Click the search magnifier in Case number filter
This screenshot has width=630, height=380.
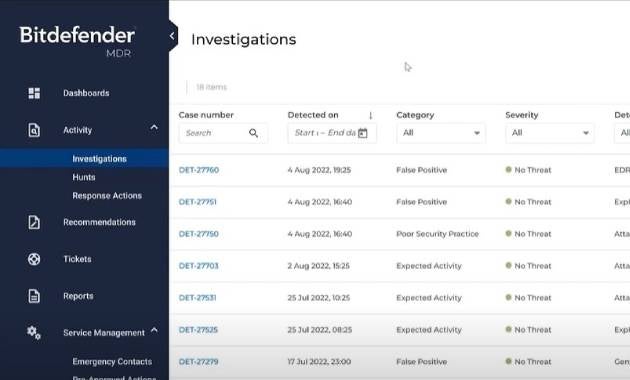click(254, 133)
